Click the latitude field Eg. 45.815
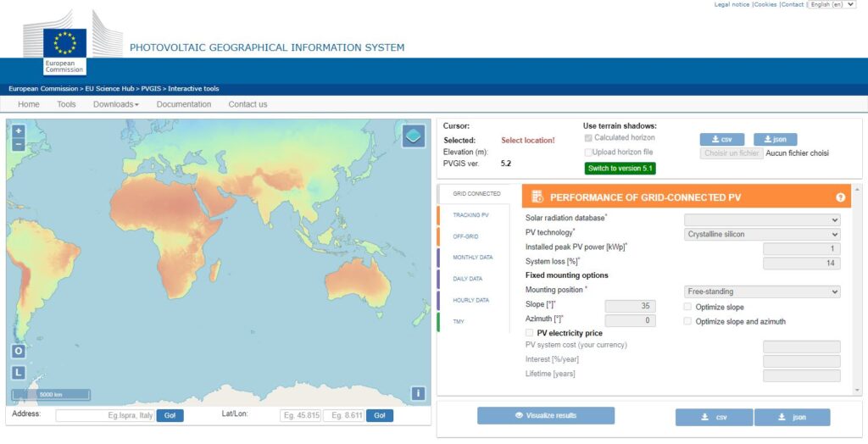868x444 pixels. click(x=301, y=416)
